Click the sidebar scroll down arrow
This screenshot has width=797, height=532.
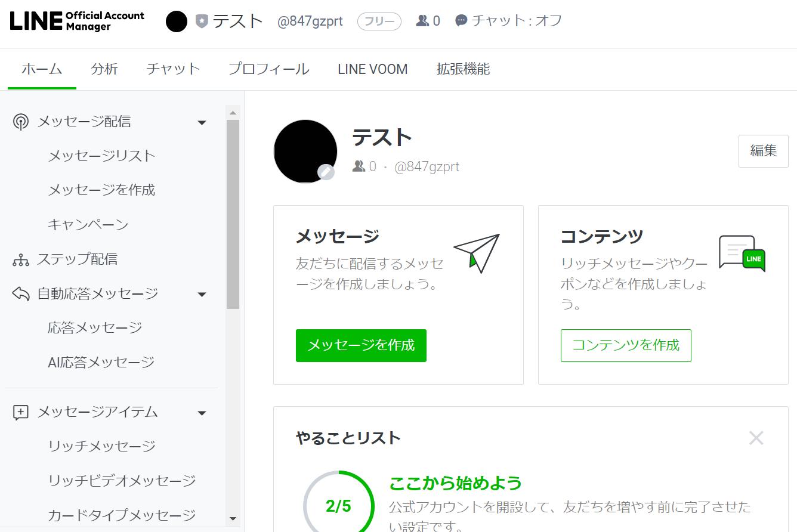pyautogui.click(x=233, y=519)
